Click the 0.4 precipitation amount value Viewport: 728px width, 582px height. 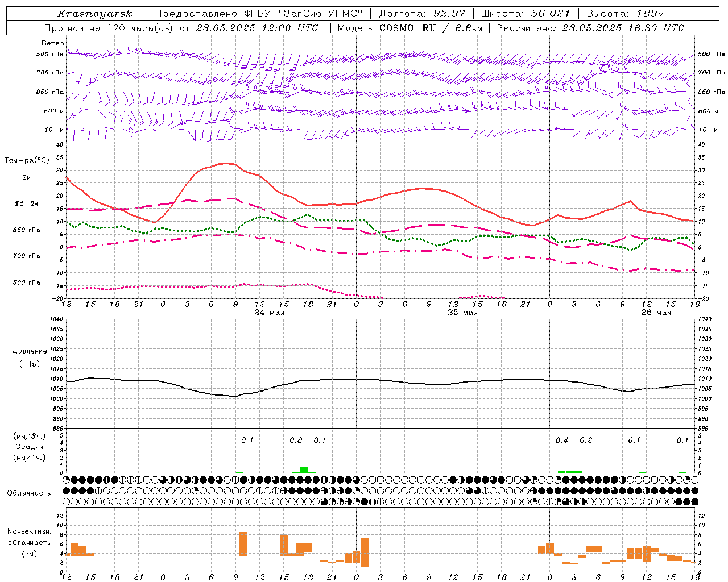coord(562,440)
